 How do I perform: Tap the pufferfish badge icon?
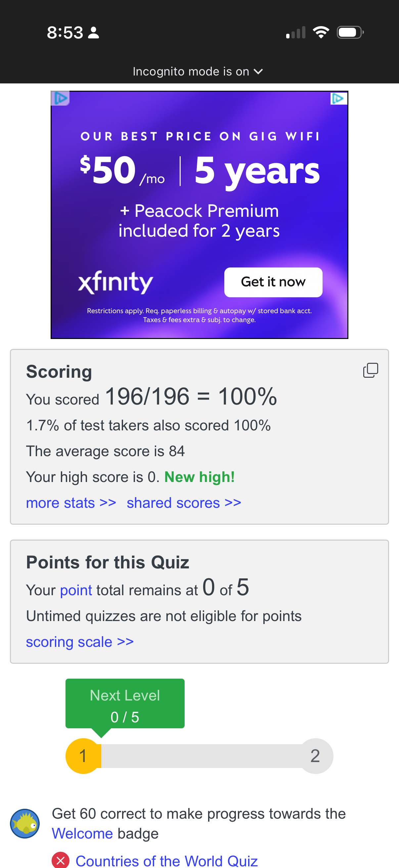tap(25, 823)
